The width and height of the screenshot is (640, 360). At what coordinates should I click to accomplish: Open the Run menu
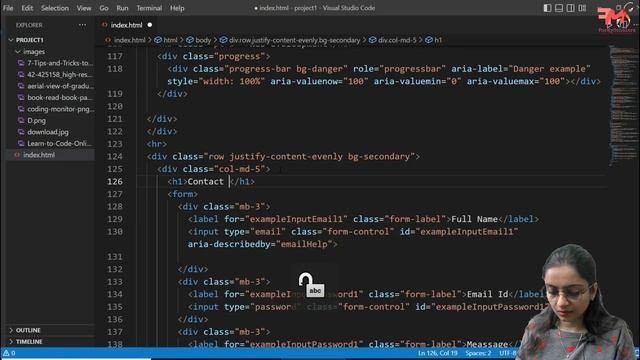click(x=122, y=8)
